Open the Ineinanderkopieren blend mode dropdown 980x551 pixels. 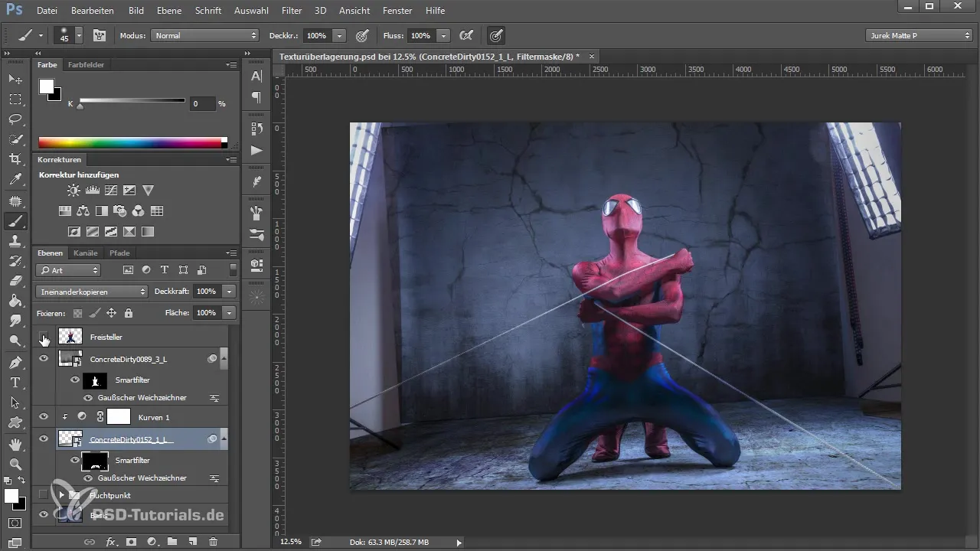pyautogui.click(x=92, y=292)
